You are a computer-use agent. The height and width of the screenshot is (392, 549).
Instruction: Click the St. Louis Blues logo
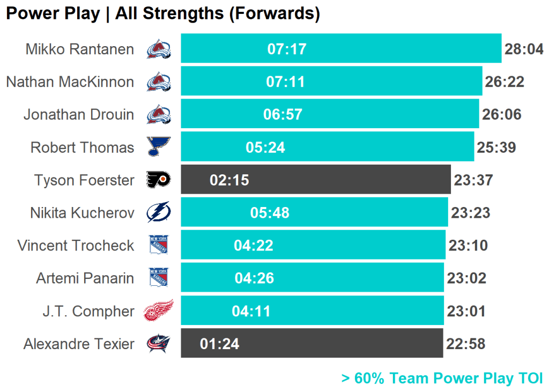coord(159,147)
